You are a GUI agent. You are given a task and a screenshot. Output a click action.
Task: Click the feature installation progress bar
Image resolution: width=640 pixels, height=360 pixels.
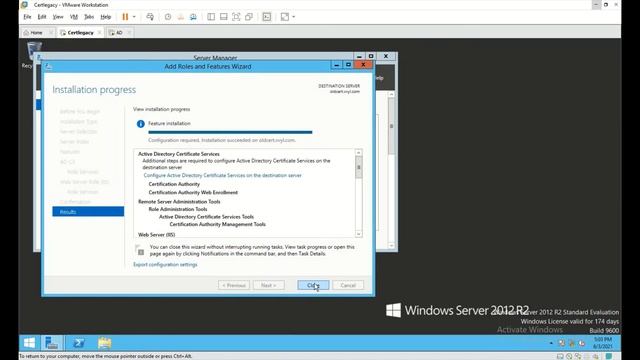pyautogui.click(x=230, y=132)
